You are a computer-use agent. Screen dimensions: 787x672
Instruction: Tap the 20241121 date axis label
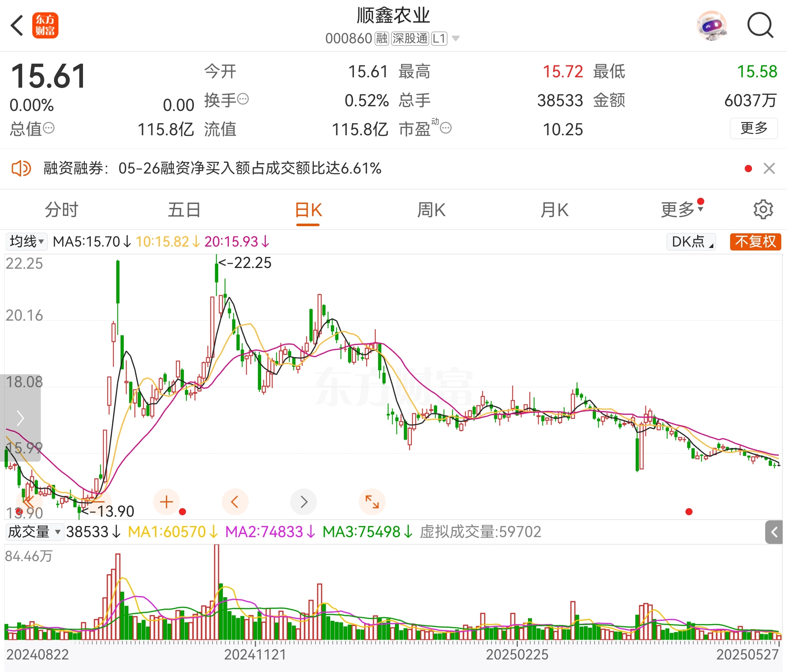[x=255, y=654]
